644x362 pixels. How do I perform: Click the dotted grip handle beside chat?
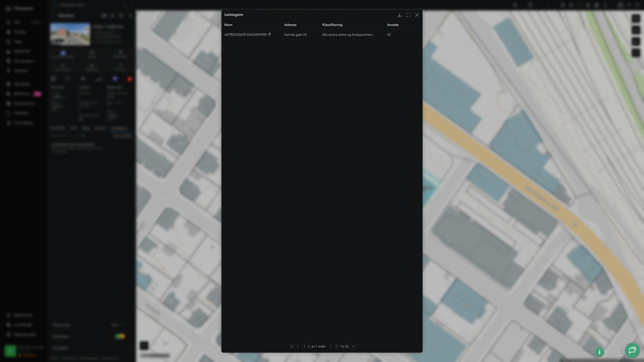pyautogui.click(x=622, y=351)
